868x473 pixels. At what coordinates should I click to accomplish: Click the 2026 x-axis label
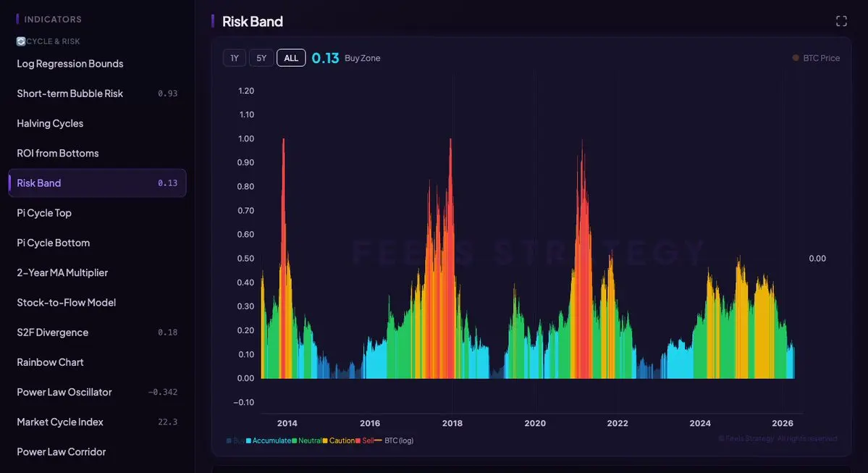click(x=782, y=423)
